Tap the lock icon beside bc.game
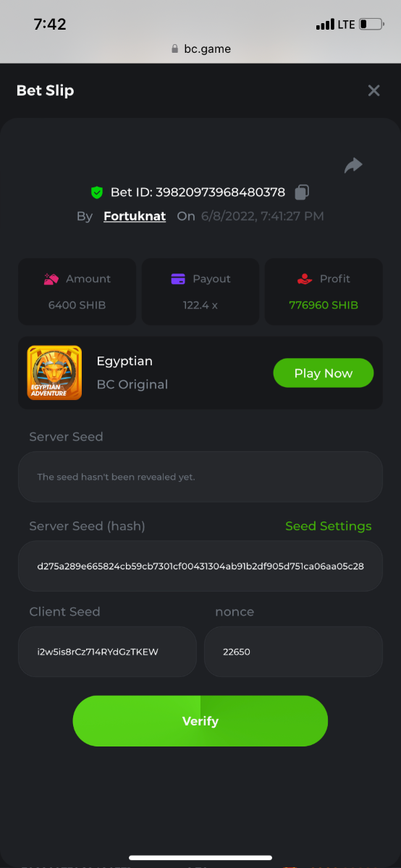Image resolution: width=401 pixels, height=868 pixels. coord(174,49)
